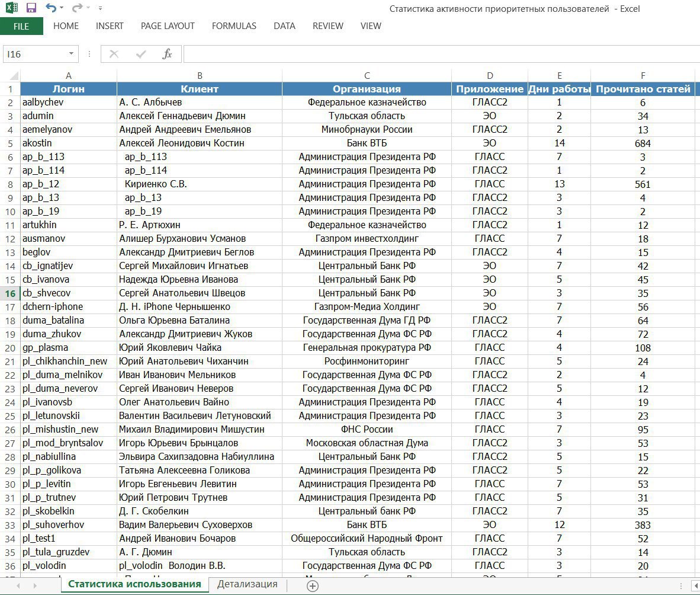The height and width of the screenshot is (595, 700).
Task: Select cell Общероссийский Народный Фронт
Action: [367, 538]
